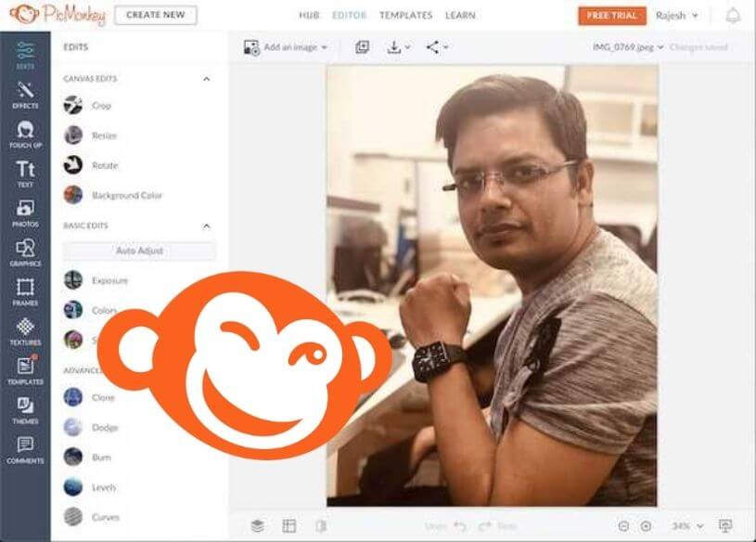Click the Free Trial button
This screenshot has height=542, width=756.
click(x=611, y=16)
